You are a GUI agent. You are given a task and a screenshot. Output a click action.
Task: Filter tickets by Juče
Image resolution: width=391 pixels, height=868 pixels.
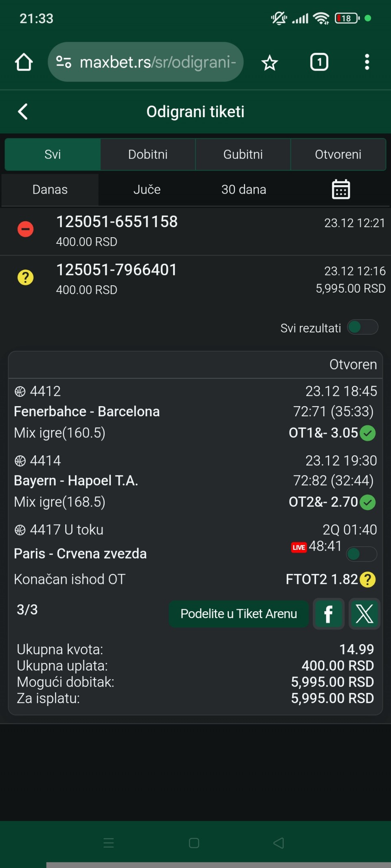coord(147,190)
